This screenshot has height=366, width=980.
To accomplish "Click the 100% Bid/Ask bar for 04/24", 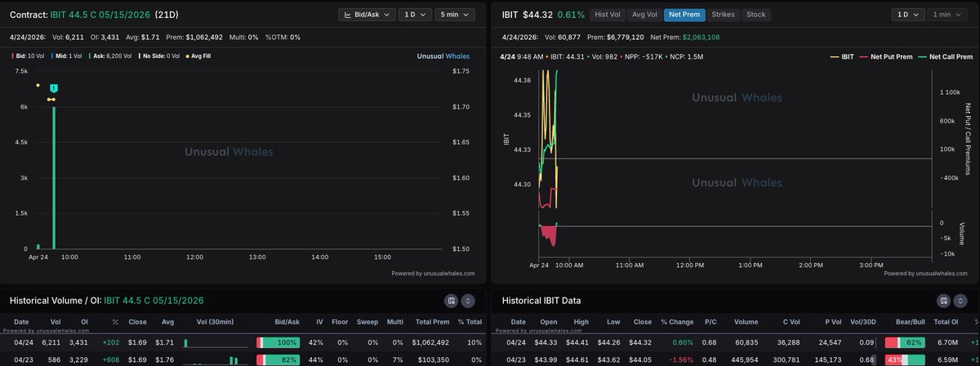I will (x=278, y=342).
